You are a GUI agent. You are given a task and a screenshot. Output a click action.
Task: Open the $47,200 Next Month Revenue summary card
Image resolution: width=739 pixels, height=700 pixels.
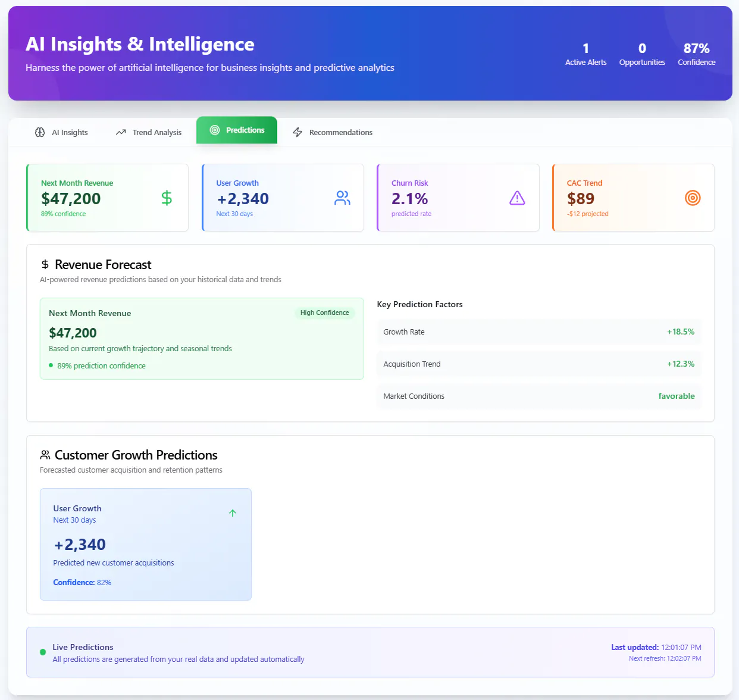click(x=107, y=198)
